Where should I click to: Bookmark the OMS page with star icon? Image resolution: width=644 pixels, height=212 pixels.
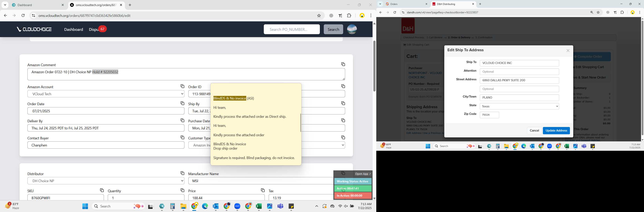pyautogui.click(x=319, y=16)
